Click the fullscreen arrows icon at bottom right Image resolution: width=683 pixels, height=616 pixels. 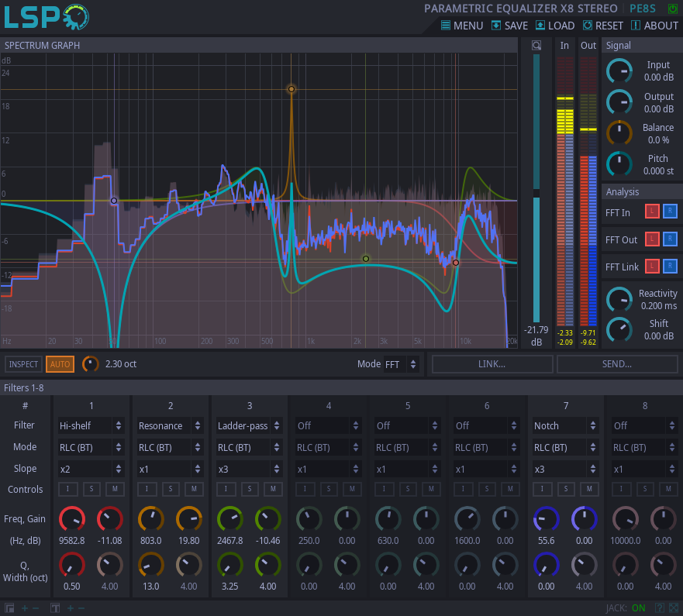674,607
